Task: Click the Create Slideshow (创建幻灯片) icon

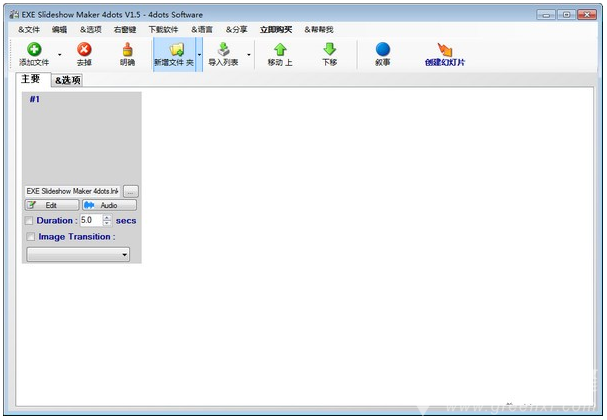Action: point(445,49)
